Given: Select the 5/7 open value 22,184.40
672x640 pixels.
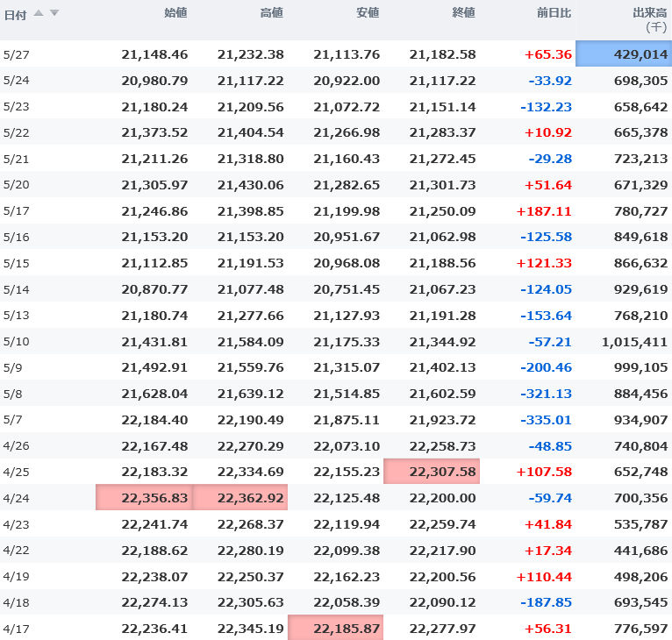Looking at the screenshot, I should click(x=154, y=420).
